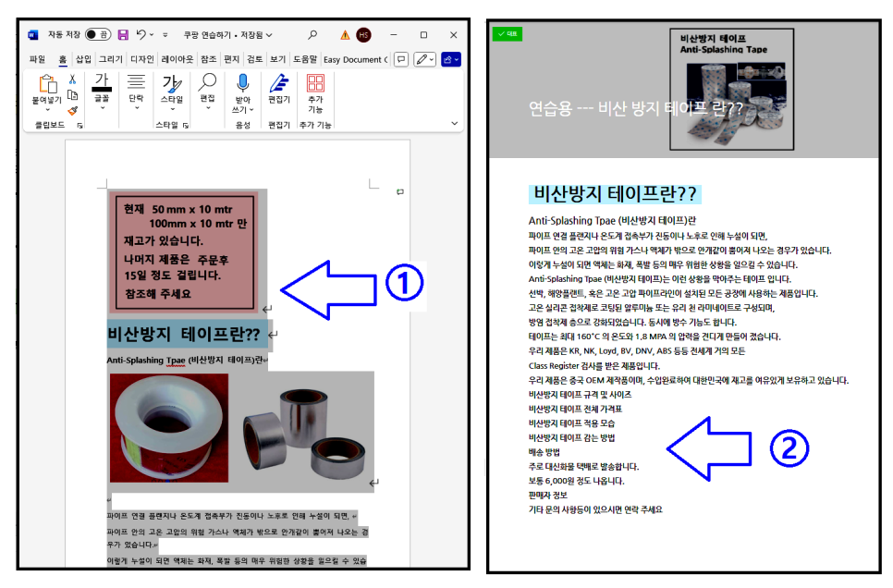Image resolution: width=893 pixels, height=588 pixels.
Task: Open the 편집기 Editor pen icon
Action: pyautogui.click(x=279, y=84)
